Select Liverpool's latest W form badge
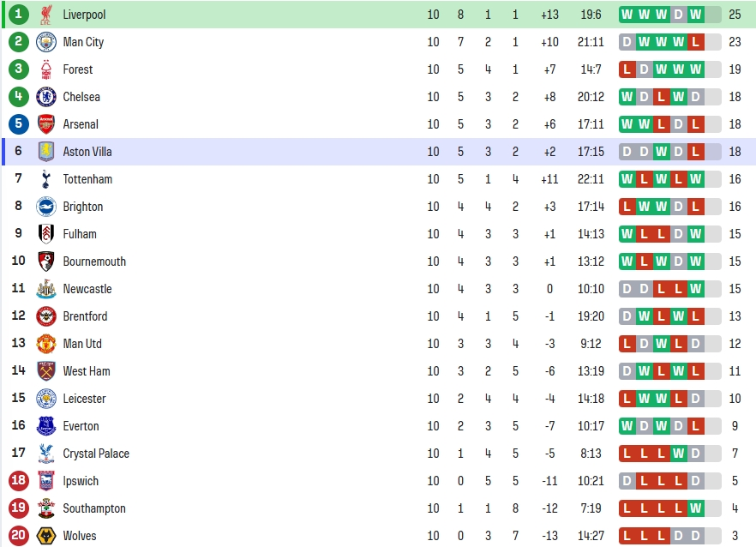This screenshot has width=756, height=547. pyautogui.click(x=695, y=15)
